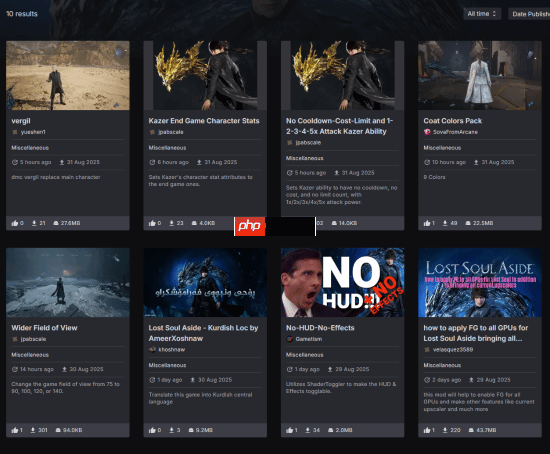
Task: Click the thumbs-up icon on vergil card
Action: pyautogui.click(x=15, y=223)
